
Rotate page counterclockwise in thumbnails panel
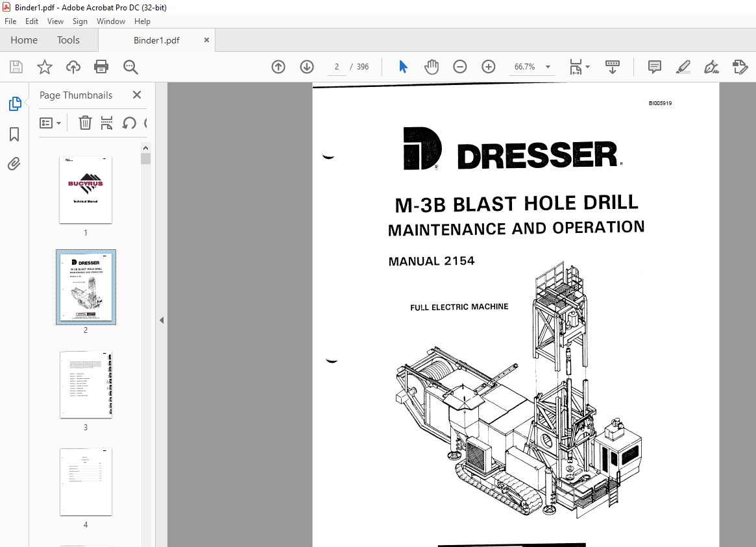(x=128, y=123)
